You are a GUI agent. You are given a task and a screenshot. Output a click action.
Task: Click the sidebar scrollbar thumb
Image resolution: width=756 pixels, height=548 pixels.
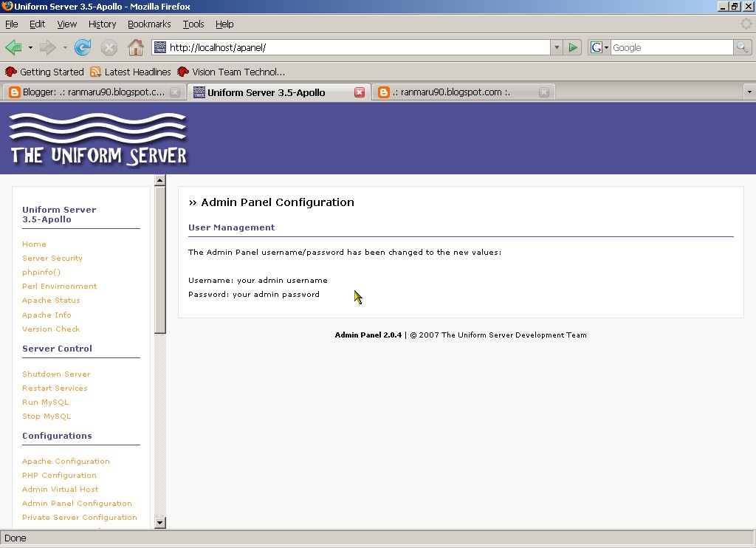(160, 259)
